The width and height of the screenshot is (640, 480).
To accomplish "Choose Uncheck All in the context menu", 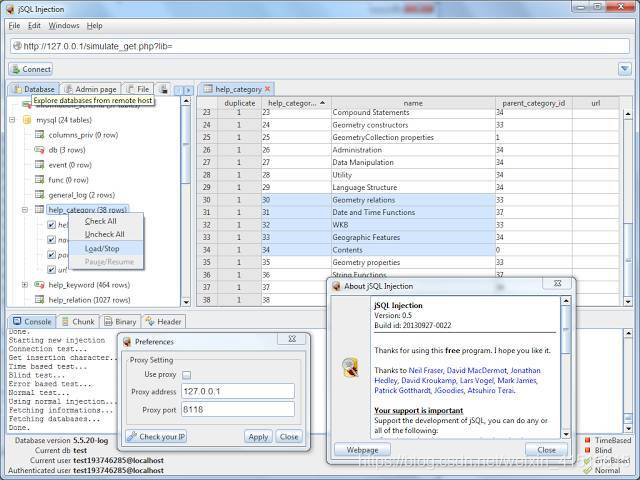I will point(106,234).
